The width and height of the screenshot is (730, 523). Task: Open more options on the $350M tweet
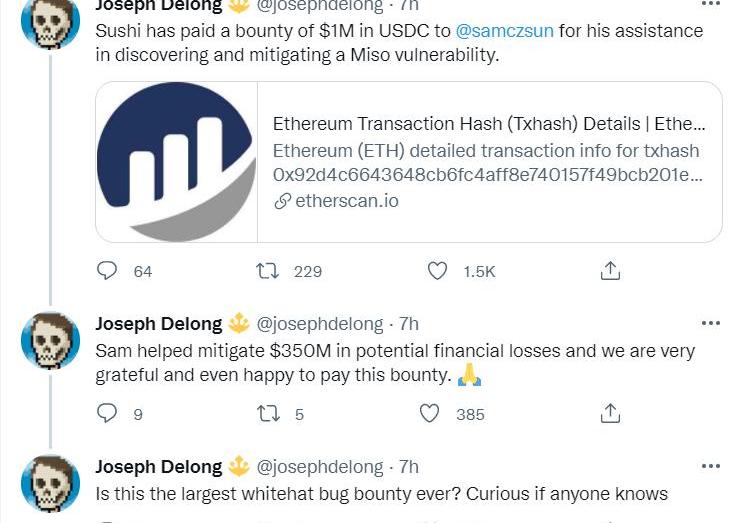point(711,324)
